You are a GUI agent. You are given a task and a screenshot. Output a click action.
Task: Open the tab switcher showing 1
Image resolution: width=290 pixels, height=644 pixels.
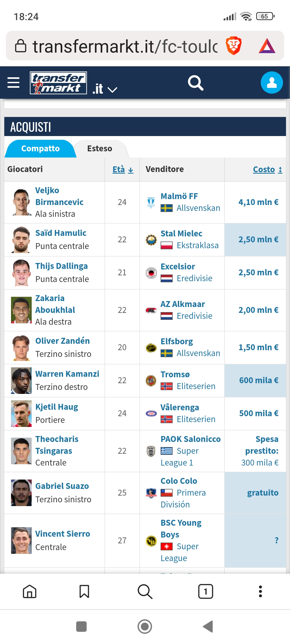coord(205,591)
